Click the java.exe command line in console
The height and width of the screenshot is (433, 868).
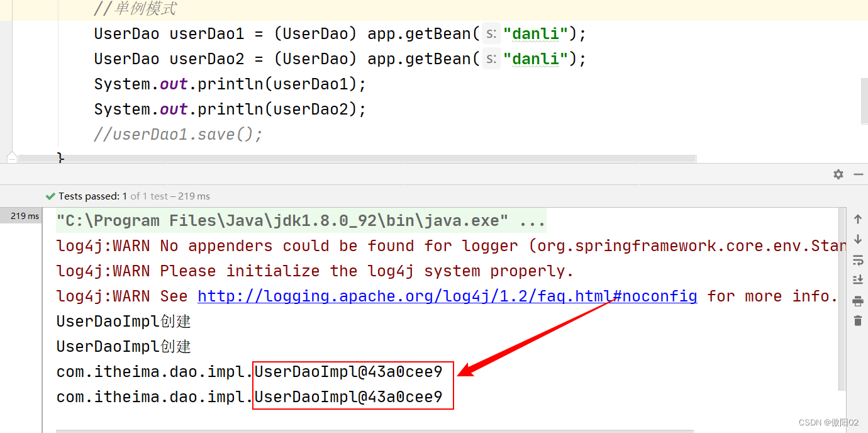point(301,221)
